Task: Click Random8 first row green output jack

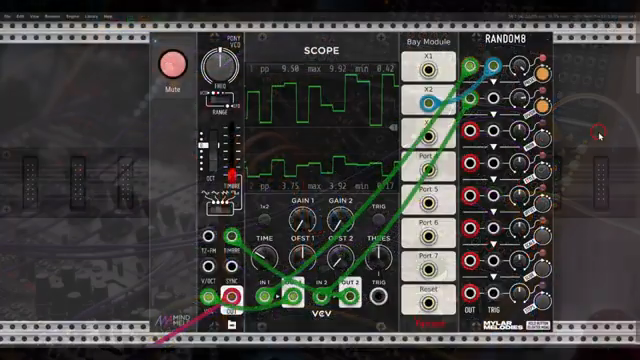Action: [x=470, y=65]
